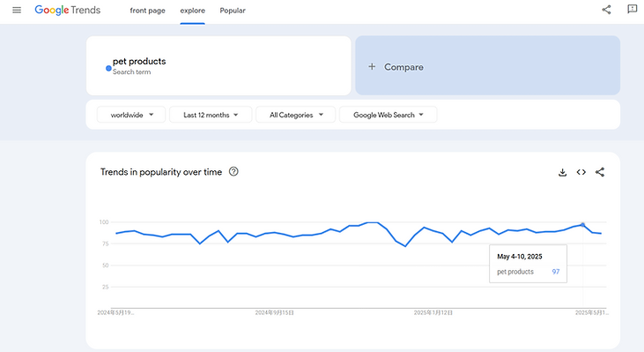Open the Popular tab
This screenshot has height=352, width=644.
(233, 11)
